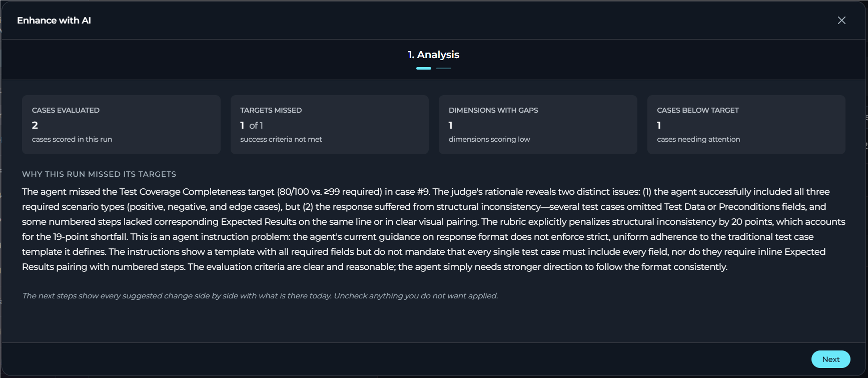The width and height of the screenshot is (868, 378).
Task: Click the Enhance with AI title
Action: tap(54, 21)
